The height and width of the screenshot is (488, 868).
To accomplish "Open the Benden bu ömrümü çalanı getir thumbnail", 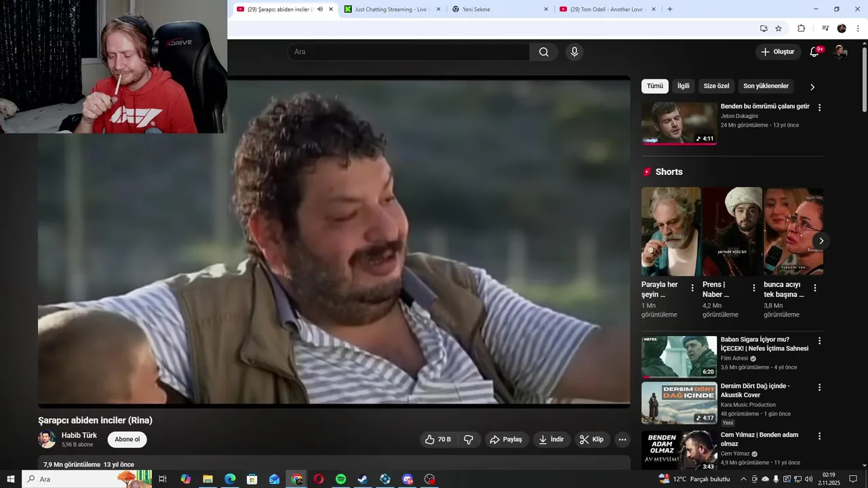I will (x=679, y=123).
